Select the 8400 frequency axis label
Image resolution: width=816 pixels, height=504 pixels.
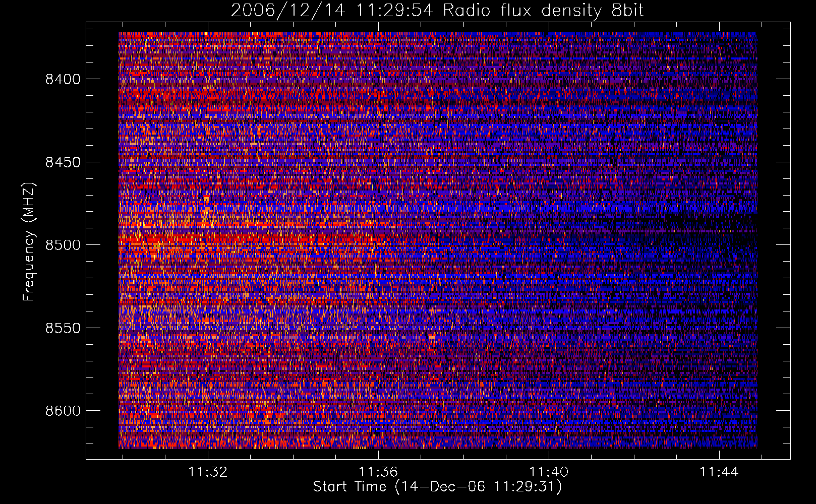pyautogui.click(x=63, y=79)
